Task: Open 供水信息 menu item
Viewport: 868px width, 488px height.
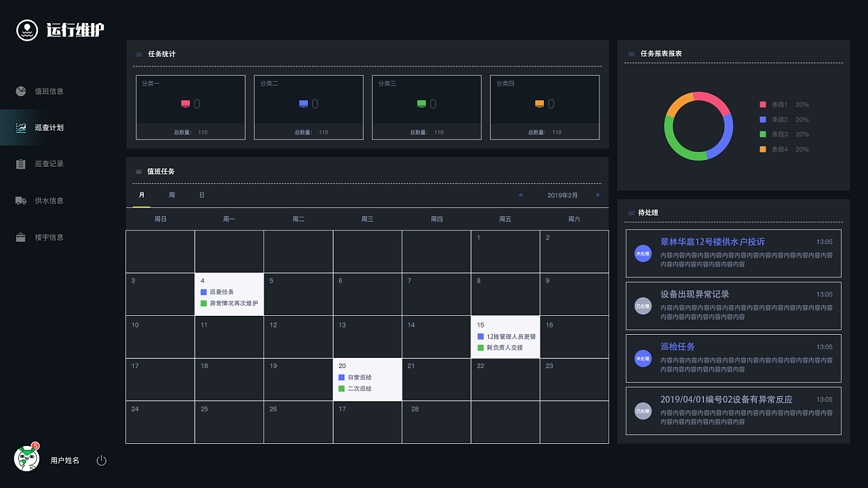Action: pyautogui.click(x=50, y=201)
